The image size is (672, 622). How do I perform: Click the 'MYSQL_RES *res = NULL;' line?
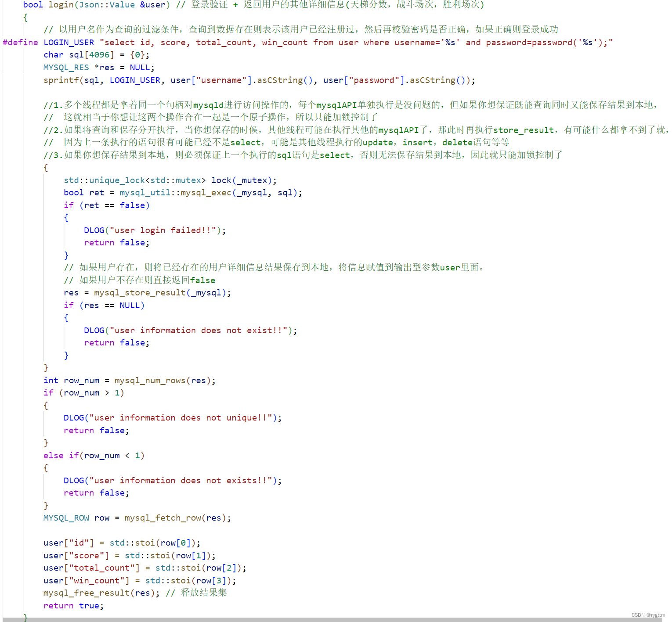coord(99,68)
